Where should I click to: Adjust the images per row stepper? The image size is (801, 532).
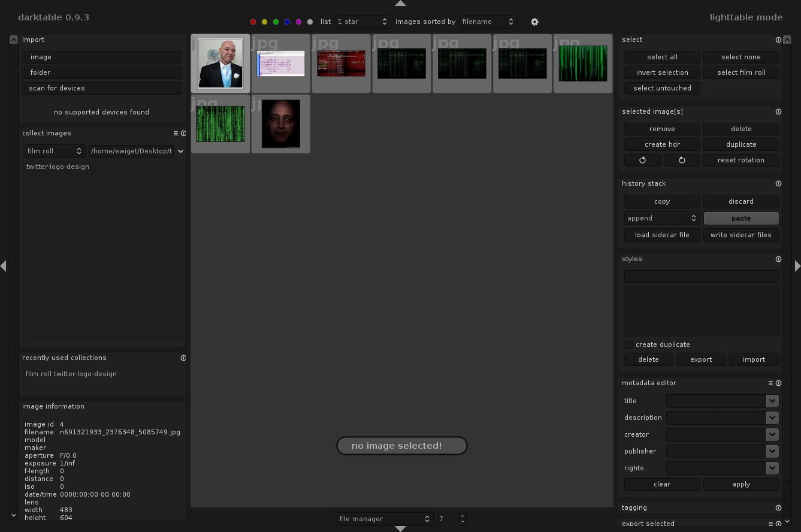[x=463, y=519]
